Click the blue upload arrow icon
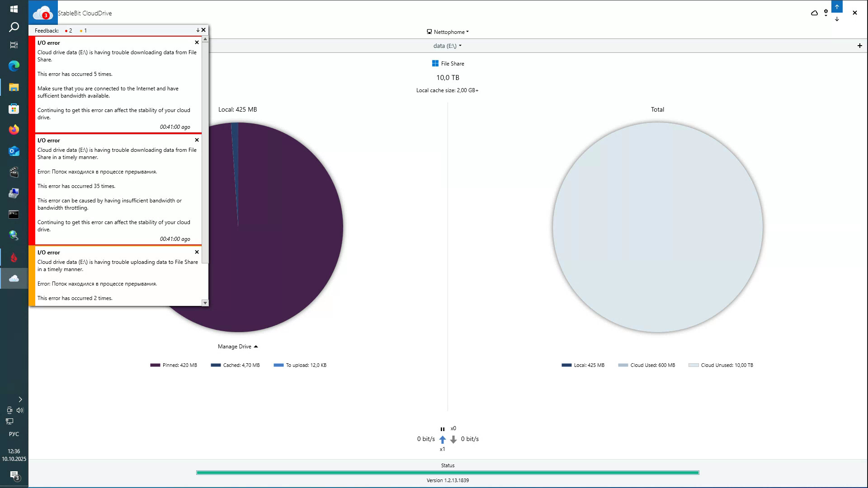The image size is (868, 488). [443, 439]
